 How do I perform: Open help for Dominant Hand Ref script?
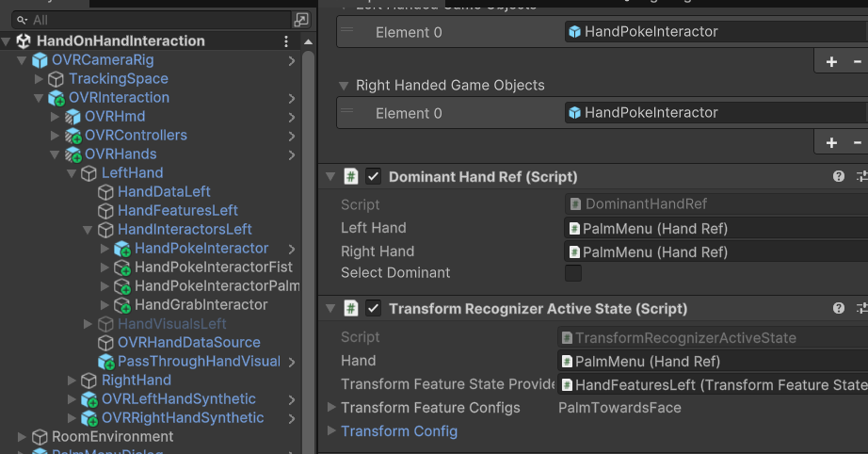(x=839, y=176)
